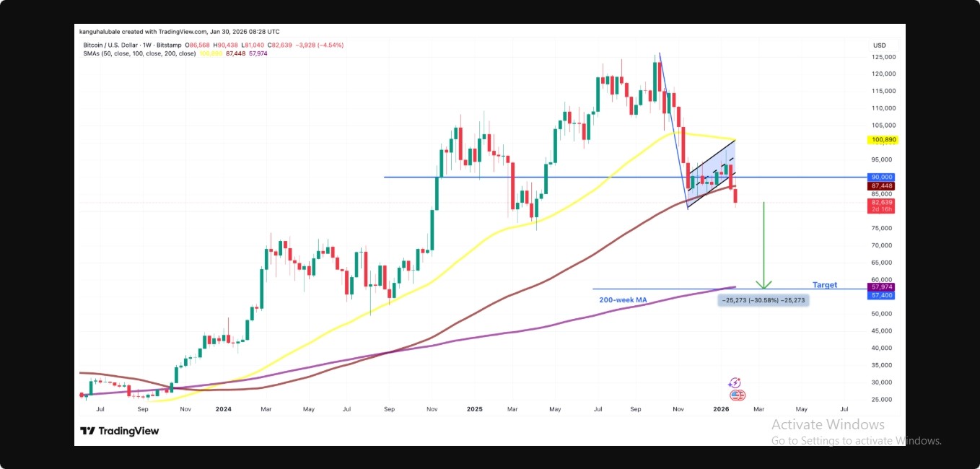Click the green downward arrow head
980x469 pixels.
pos(764,284)
